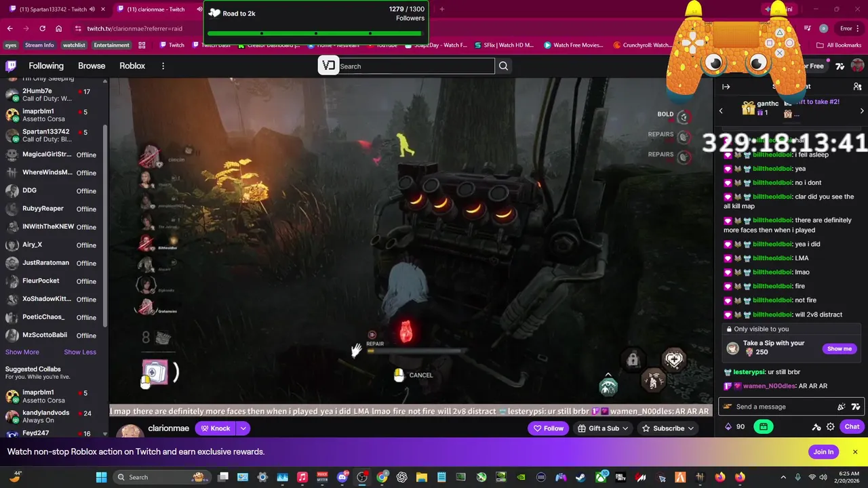Open All Bookmarks folder
868x488 pixels.
click(839, 45)
